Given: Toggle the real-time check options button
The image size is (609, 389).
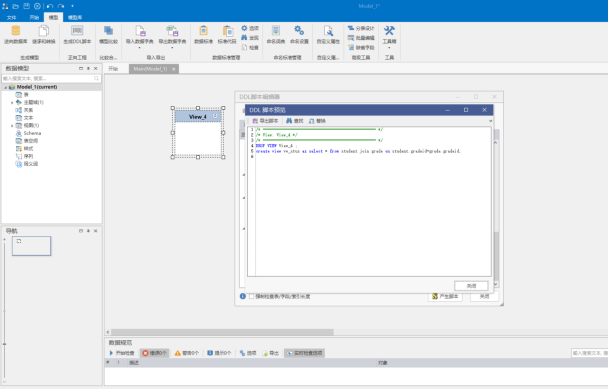Looking at the screenshot, I should click(x=304, y=353).
